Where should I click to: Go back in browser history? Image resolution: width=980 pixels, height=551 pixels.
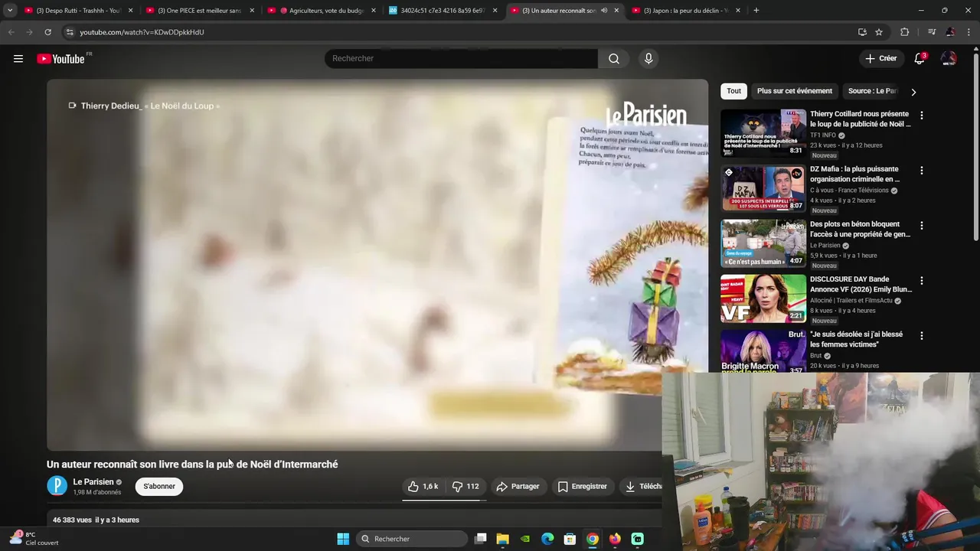[11, 32]
